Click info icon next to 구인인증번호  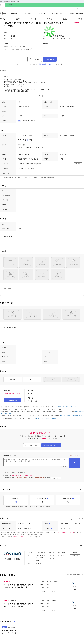[x=51, y=528]
